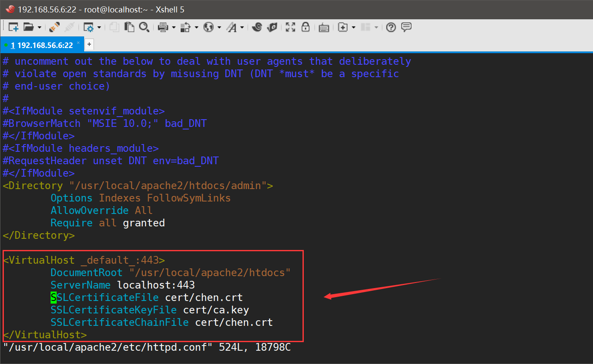Add a new tab with plus button

(x=89, y=44)
